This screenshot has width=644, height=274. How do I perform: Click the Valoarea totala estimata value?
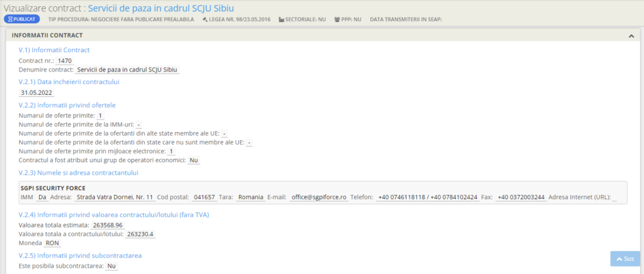coord(108,225)
